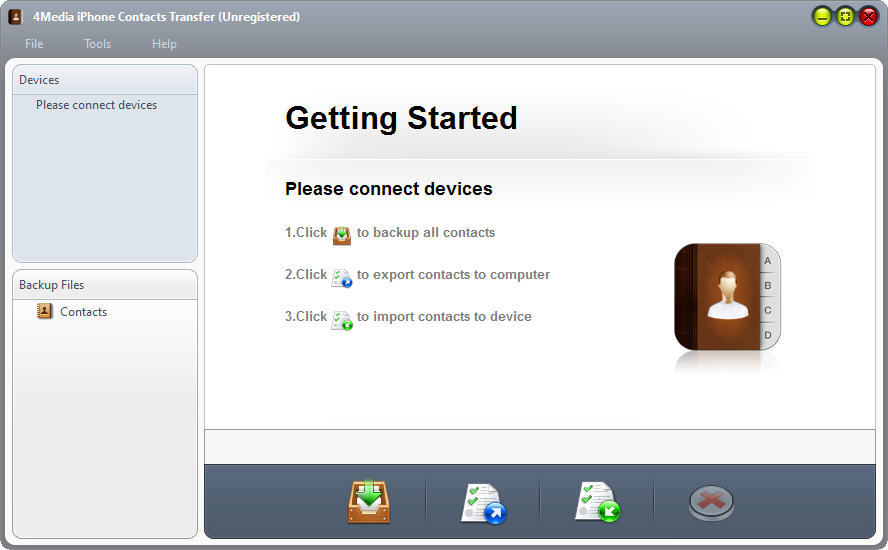
Task: Click the small import icon in step 3
Action: (342, 320)
